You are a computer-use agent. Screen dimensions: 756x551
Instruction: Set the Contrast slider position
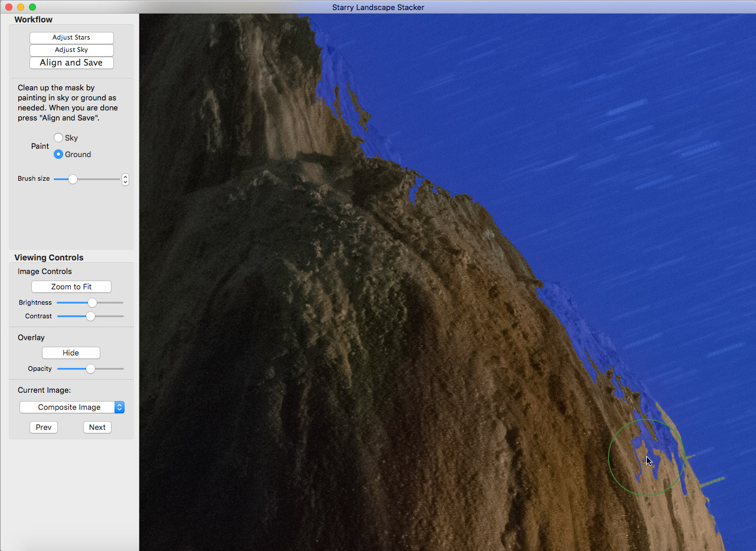90,316
